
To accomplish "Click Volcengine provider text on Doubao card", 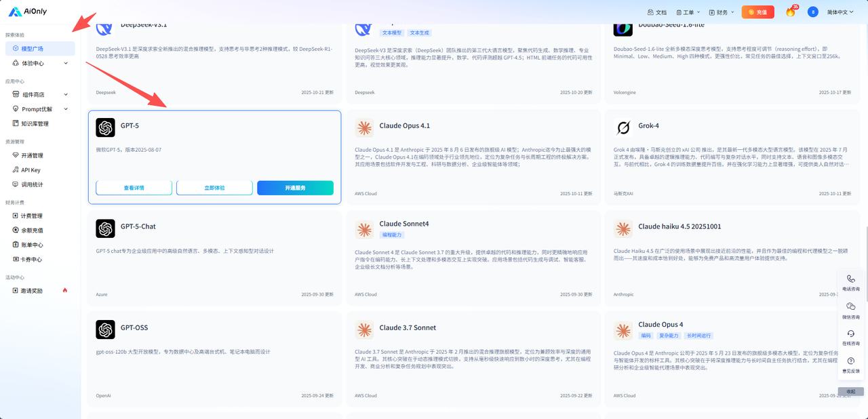I will pyautogui.click(x=625, y=92).
